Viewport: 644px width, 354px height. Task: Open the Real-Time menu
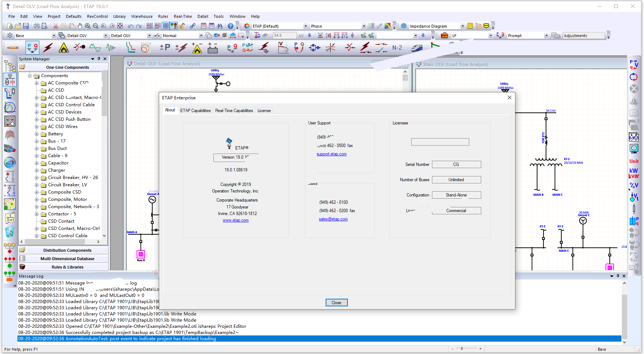(183, 16)
